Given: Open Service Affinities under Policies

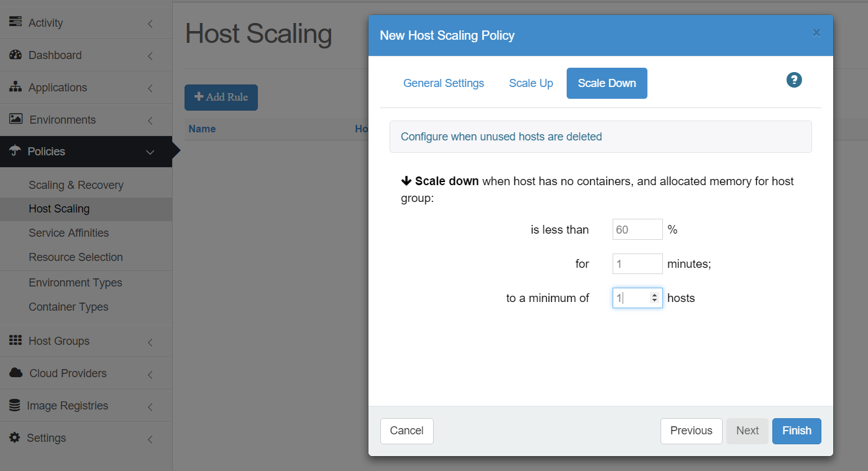Looking at the screenshot, I should click(68, 233).
